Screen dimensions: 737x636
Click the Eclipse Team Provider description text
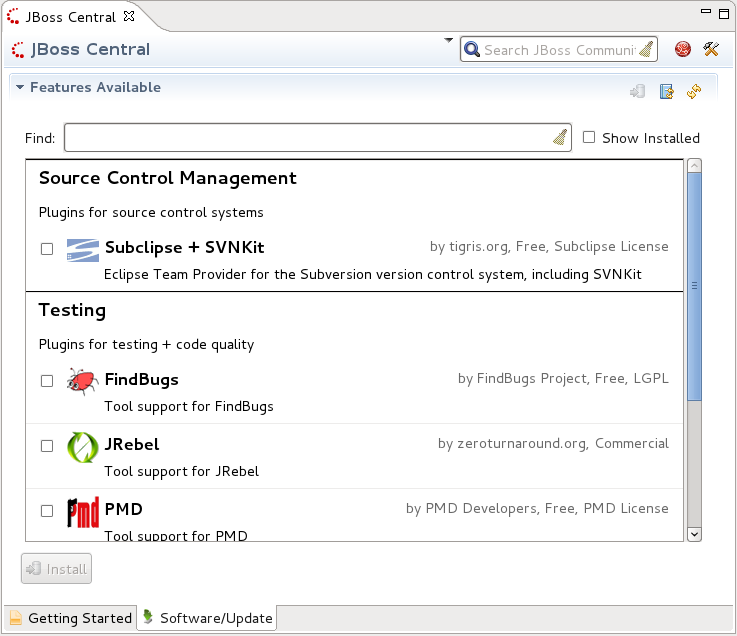tap(373, 274)
